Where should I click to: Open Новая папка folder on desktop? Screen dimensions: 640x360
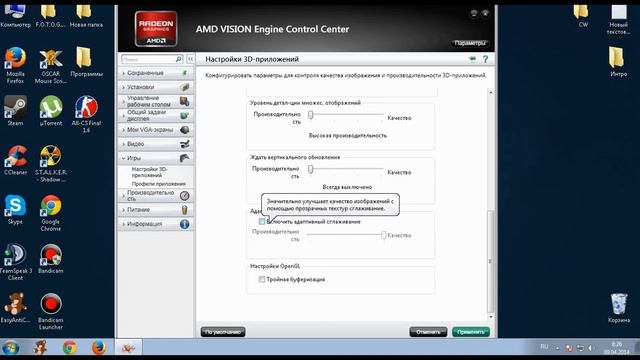tap(86, 16)
